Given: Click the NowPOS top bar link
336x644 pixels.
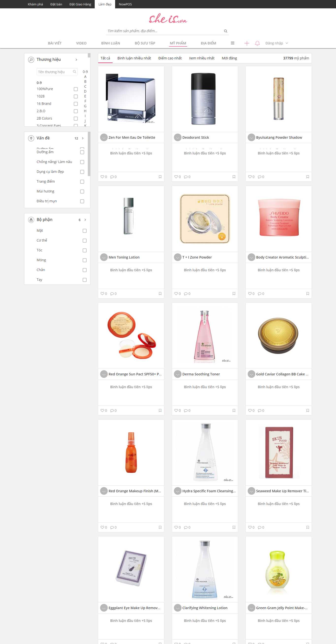Looking at the screenshot, I should 125,4.
